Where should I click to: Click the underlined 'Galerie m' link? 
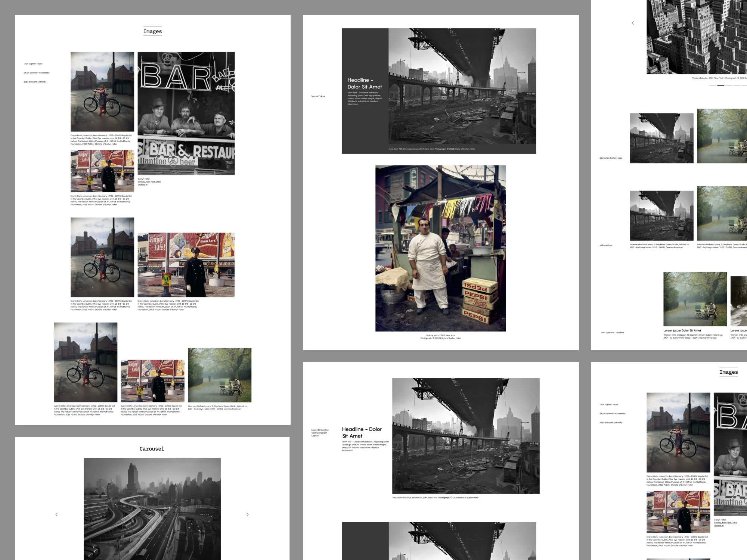pyautogui.click(x=143, y=185)
